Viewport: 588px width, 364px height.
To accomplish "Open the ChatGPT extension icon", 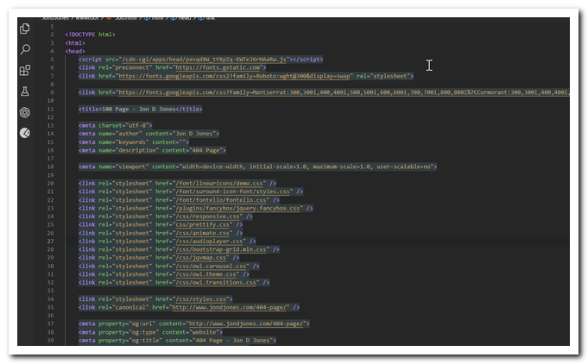I will pos(25,112).
